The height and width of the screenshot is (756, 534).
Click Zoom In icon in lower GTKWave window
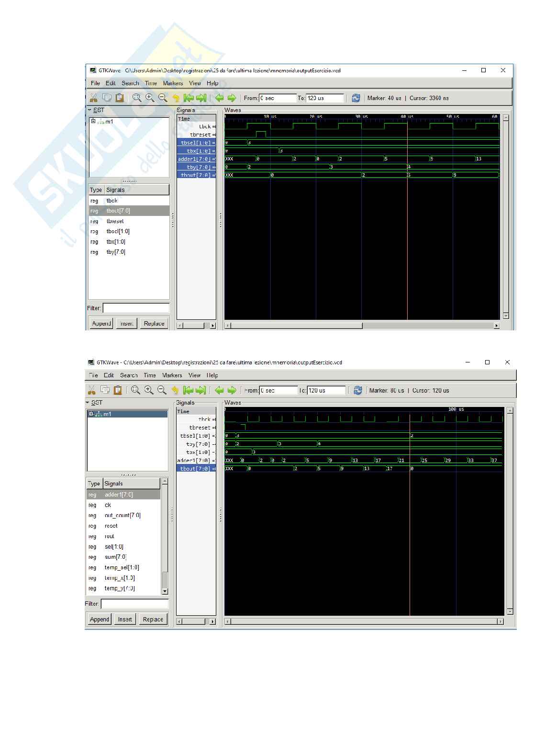[x=149, y=390]
